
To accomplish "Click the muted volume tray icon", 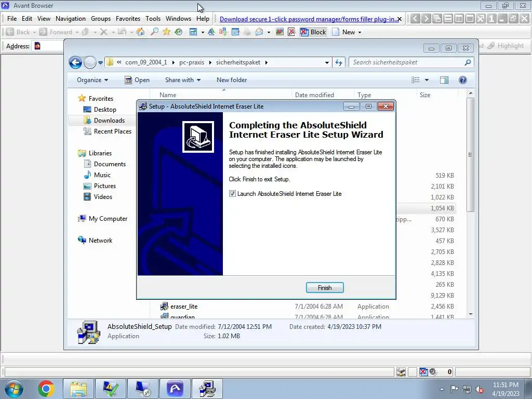I will tap(480, 389).
